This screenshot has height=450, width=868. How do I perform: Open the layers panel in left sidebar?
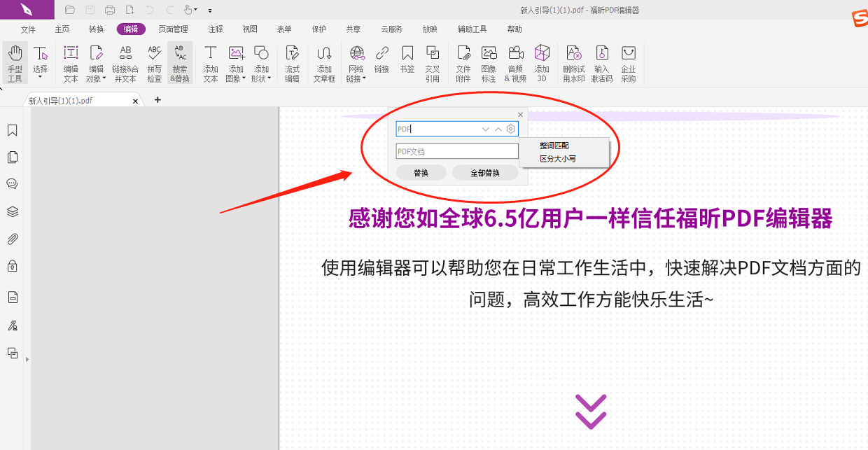pos(12,211)
